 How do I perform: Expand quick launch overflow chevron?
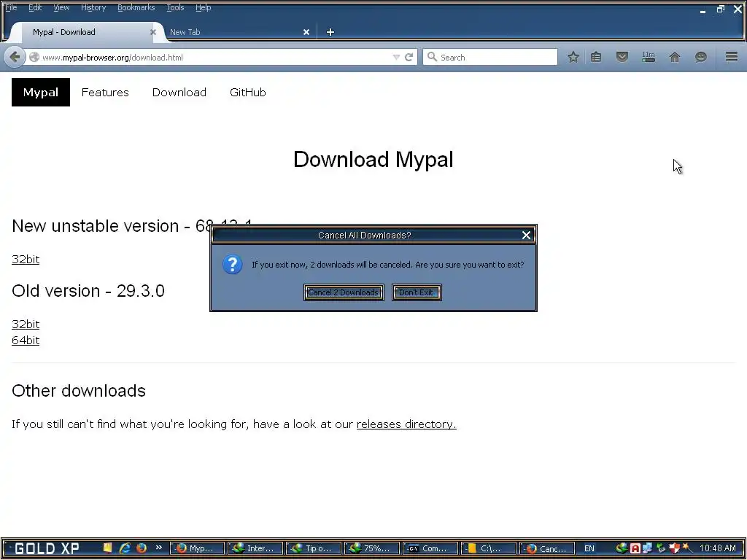[x=158, y=547]
